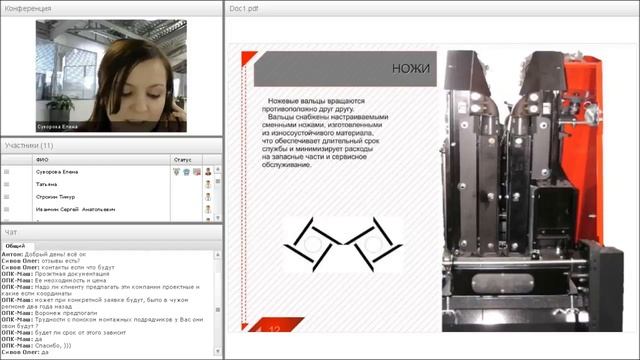Click the avatar icon for Иванник Сергей Анатольевич

[x=208, y=209]
